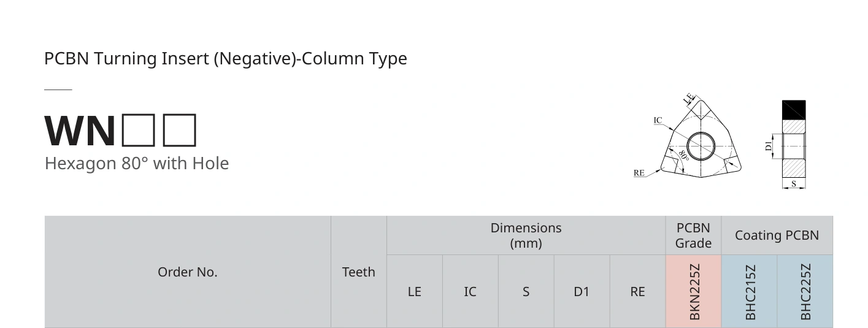The width and height of the screenshot is (868, 328).
Task: Select the S dimension column header
Action: (526, 292)
